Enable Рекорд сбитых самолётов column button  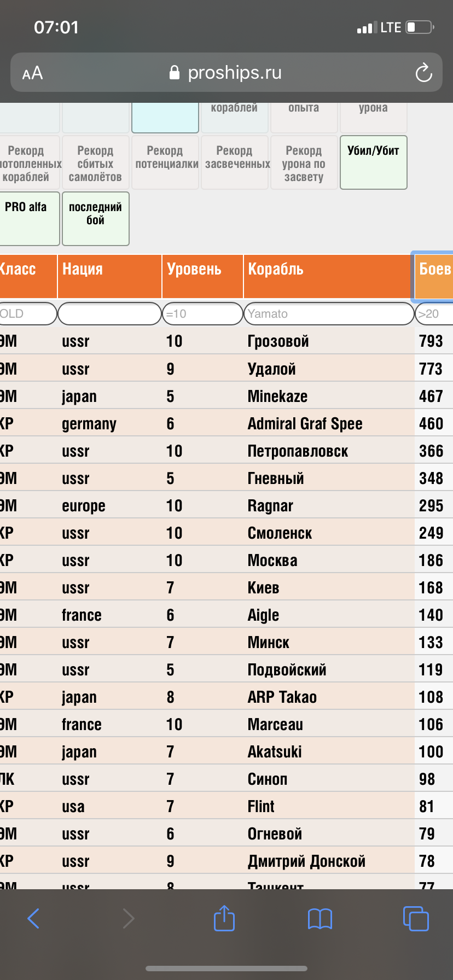coord(96,162)
